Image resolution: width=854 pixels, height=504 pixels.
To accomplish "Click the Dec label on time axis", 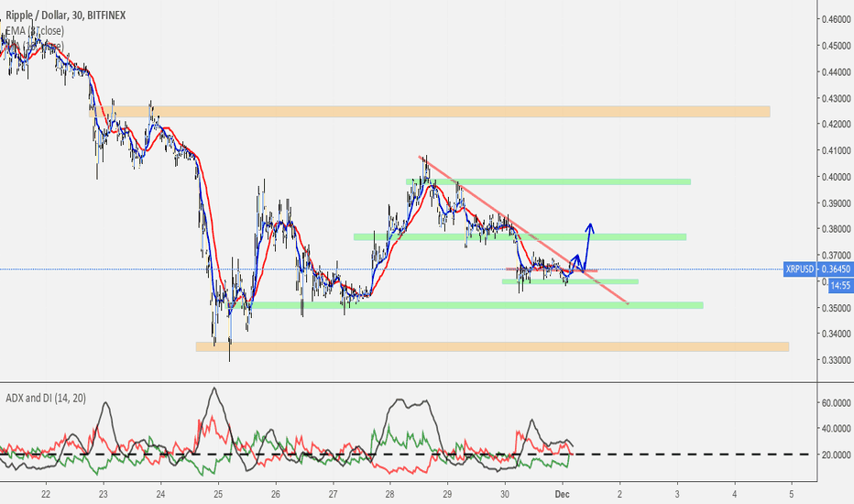I will click(562, 494).
